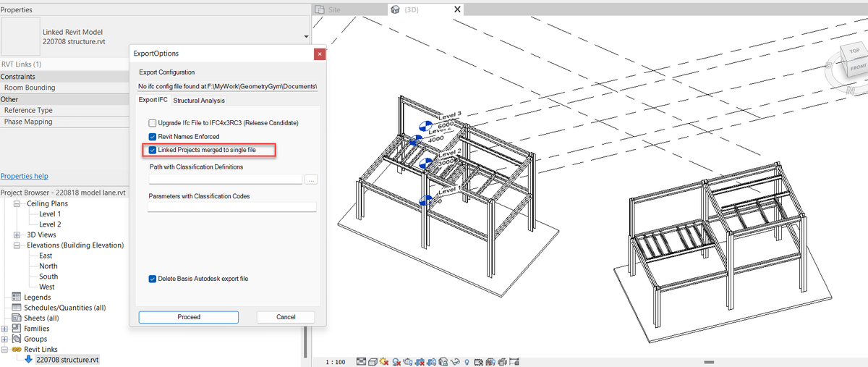Viewport: 868px width, 367px height.
Task: Click the Detail Level icon in view control bar
Action: [361, 361]
